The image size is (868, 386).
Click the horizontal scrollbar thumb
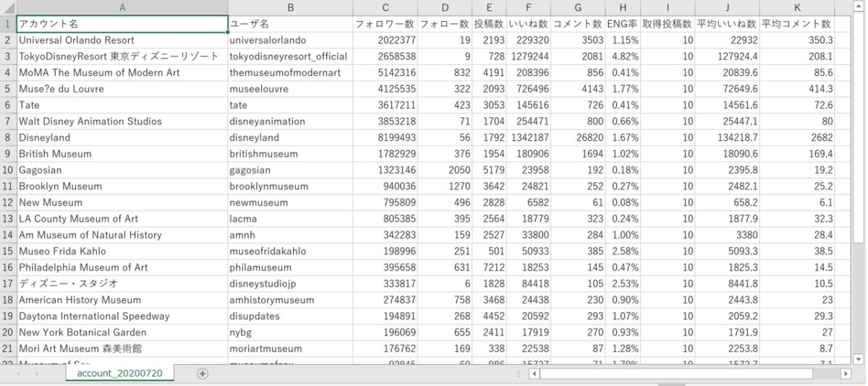[676, 374]
